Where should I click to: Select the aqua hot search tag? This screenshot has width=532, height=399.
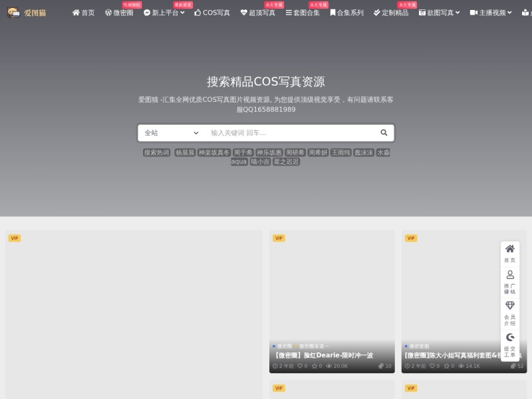(239, 162)
